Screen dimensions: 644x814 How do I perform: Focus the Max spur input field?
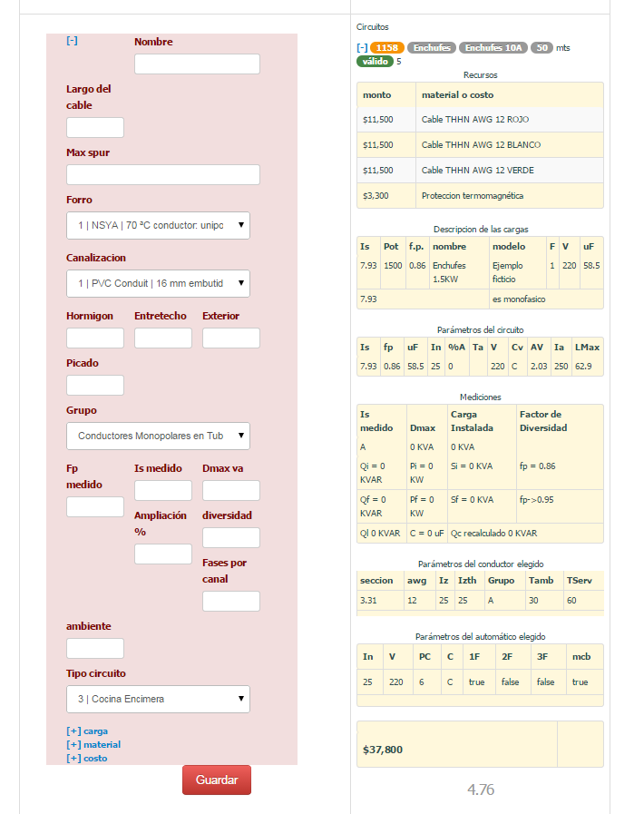coord(163,174)
